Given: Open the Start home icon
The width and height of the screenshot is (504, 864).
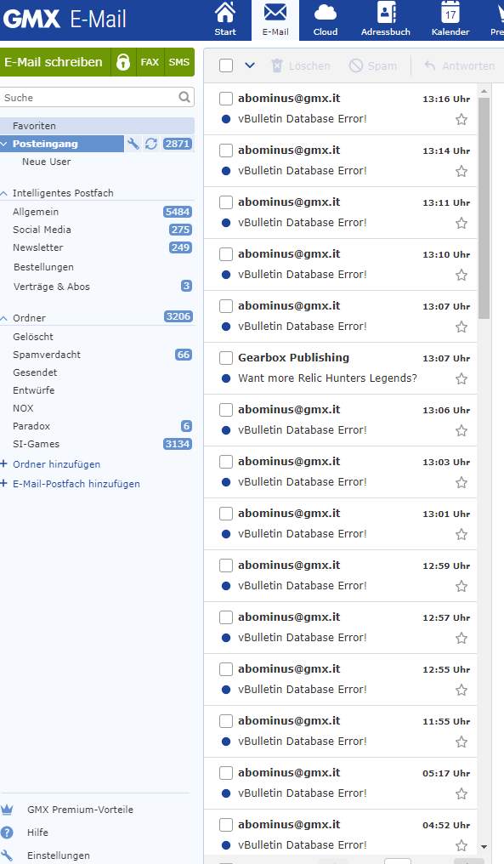Looking at the screenshot, I should point(224,14).
